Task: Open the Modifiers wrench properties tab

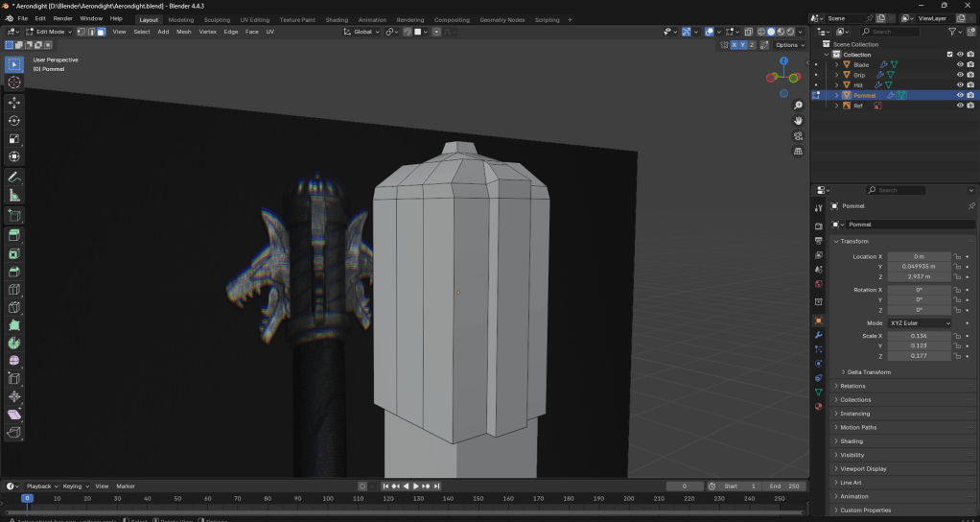Action: tap(818, 335)
